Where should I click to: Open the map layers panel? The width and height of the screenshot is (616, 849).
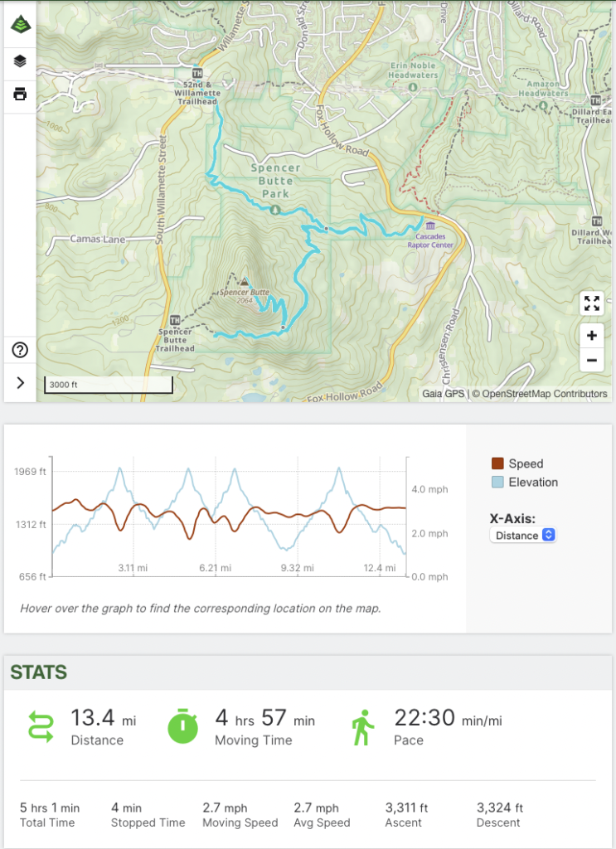[20, 61]
